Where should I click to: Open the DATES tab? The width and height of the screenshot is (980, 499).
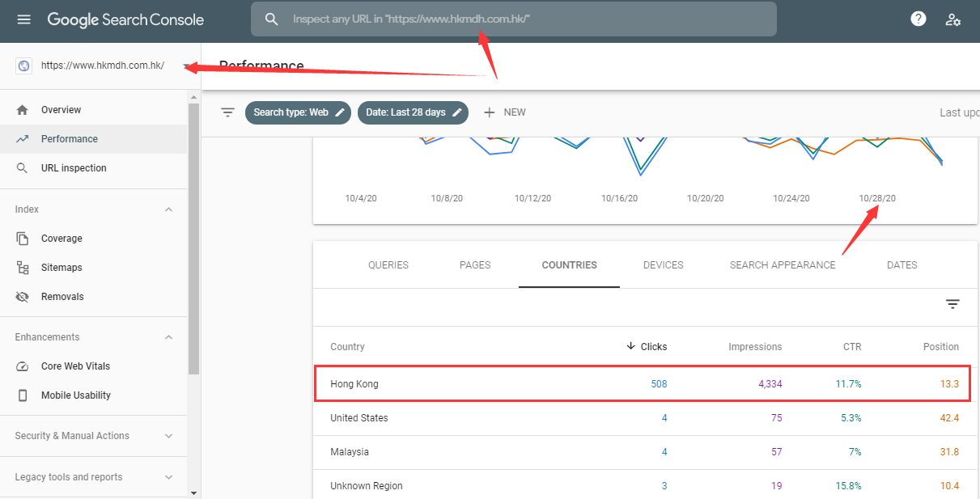[x=902, y=265]
